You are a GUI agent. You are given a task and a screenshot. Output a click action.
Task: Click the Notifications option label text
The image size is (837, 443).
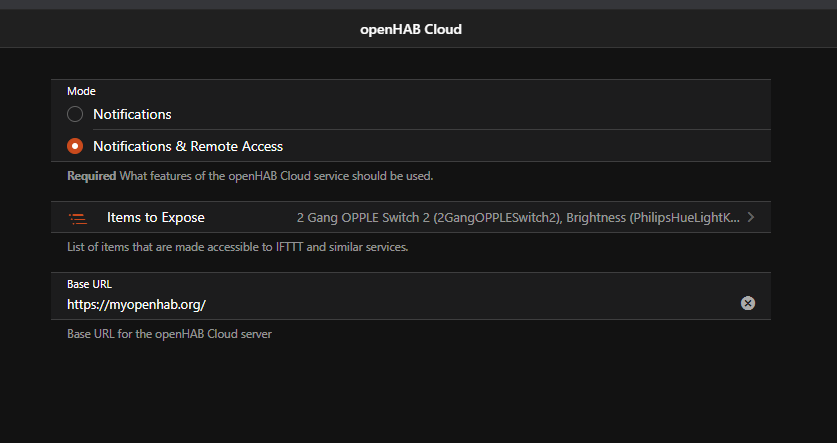coord(132,114)
